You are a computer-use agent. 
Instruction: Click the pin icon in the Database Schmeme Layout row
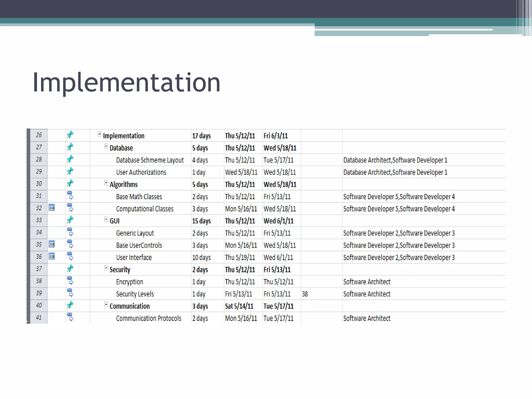point(70,159)
